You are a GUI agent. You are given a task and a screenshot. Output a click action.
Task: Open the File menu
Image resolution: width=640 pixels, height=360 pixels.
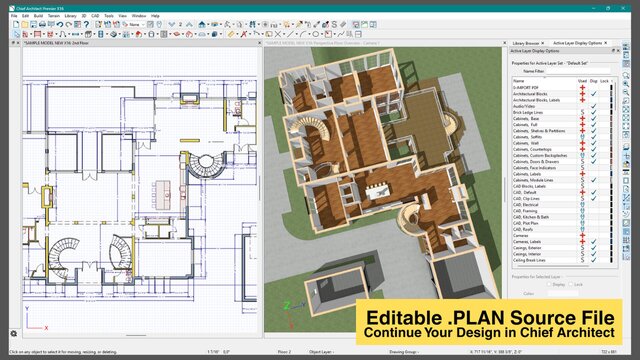click(x=14, y=16)
